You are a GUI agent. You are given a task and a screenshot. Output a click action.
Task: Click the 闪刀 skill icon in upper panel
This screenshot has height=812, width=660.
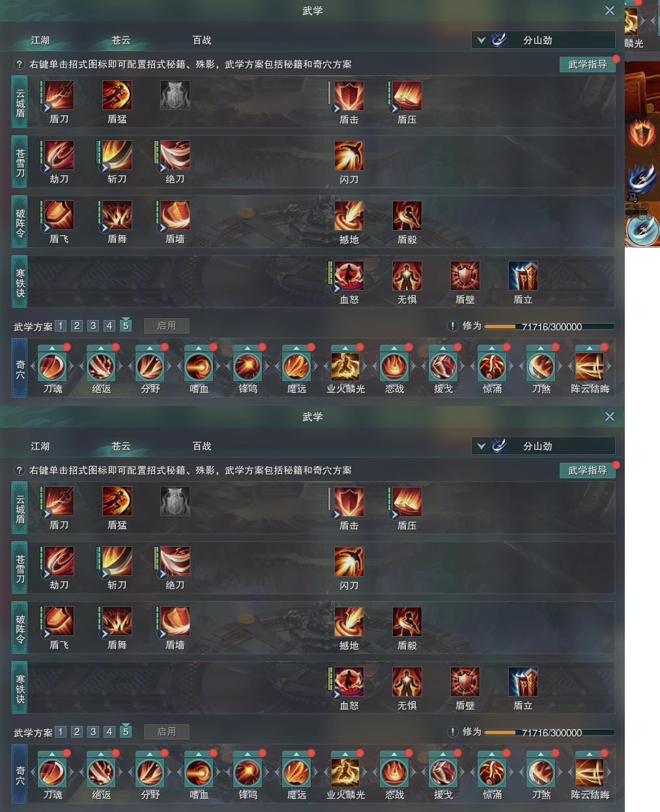[349, 155]
